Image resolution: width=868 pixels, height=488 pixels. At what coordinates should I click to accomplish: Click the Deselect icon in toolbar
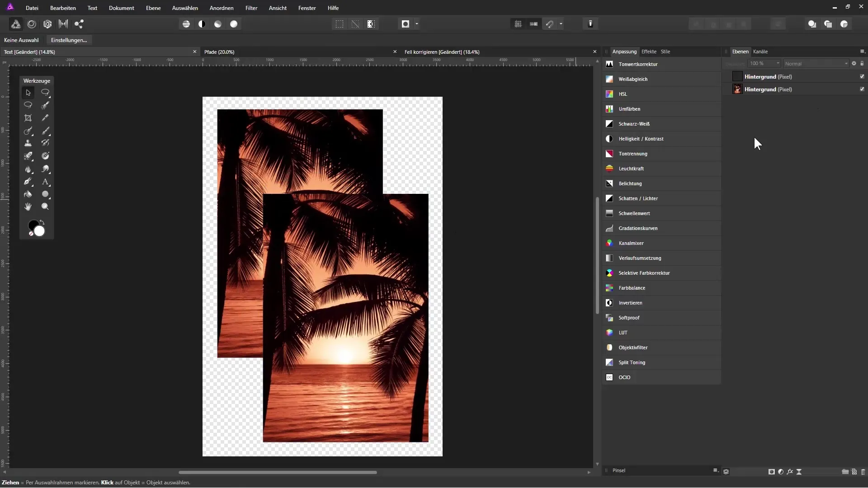pos(355,24)
